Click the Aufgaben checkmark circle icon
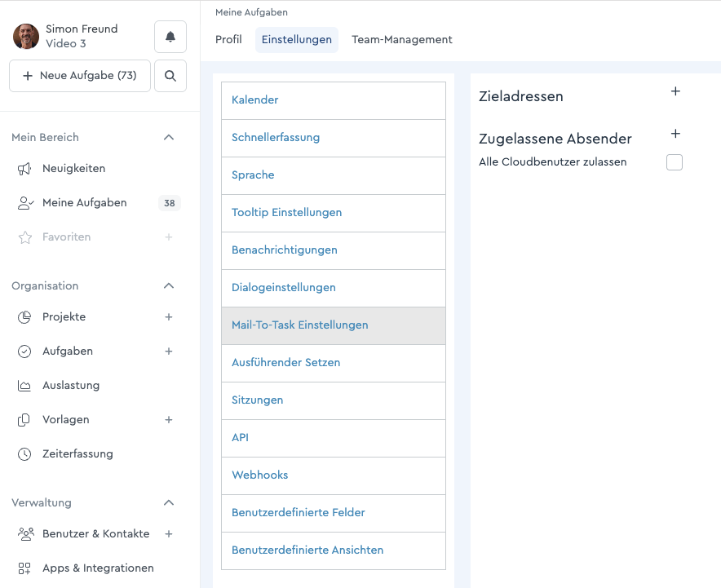Screen dimensions: 721x588 pyautogui.click(x=24, y=351)
